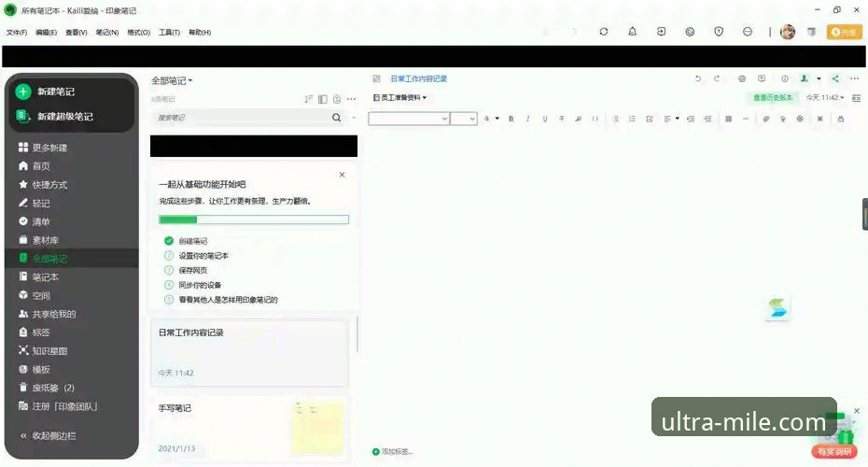Click the redo arrow icon
The width and height of the screenshot is (868, 467).
[717, 78]
